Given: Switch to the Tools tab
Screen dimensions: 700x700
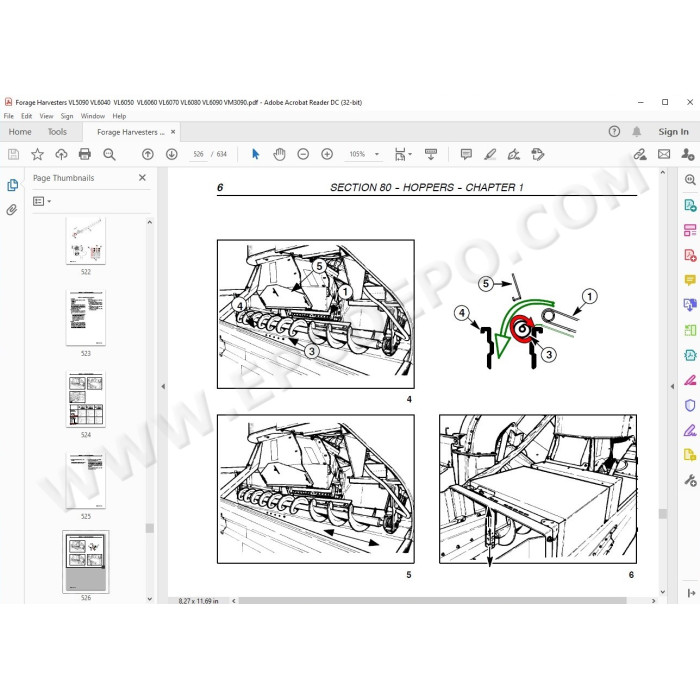Looking at the screenshot, I should pos(57,132).
